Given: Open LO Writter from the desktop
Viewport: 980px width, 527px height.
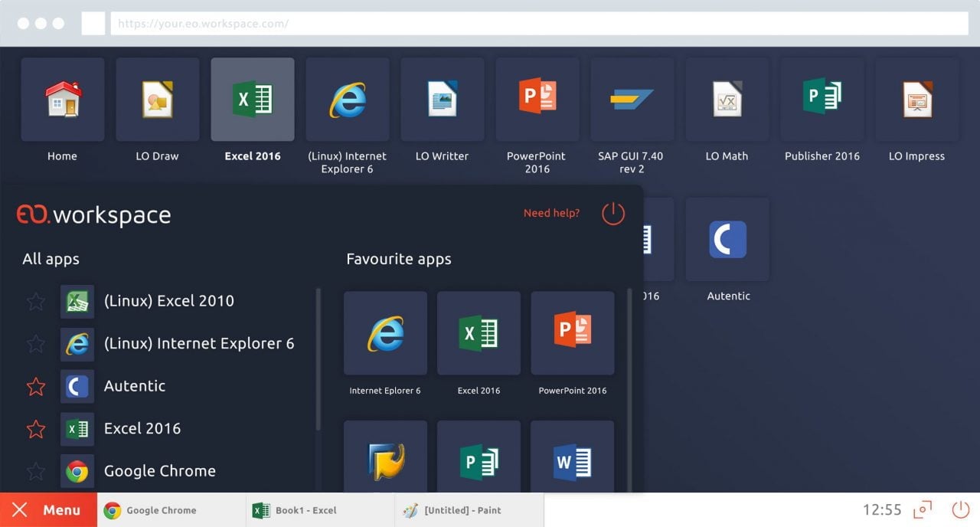Looking at the screenshot, I should click(443, 100).
